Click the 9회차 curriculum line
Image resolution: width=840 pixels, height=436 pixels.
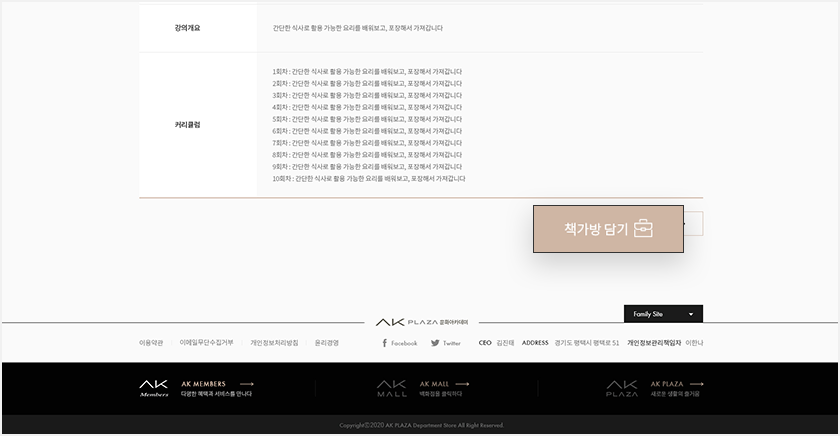click(367, 167)
